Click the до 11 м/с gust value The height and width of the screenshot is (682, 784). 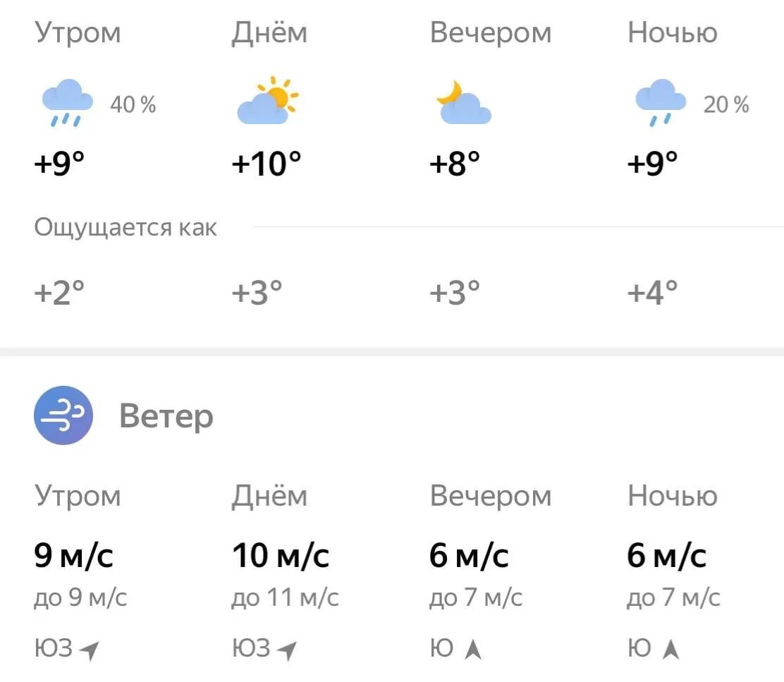[x=285, y=597]
